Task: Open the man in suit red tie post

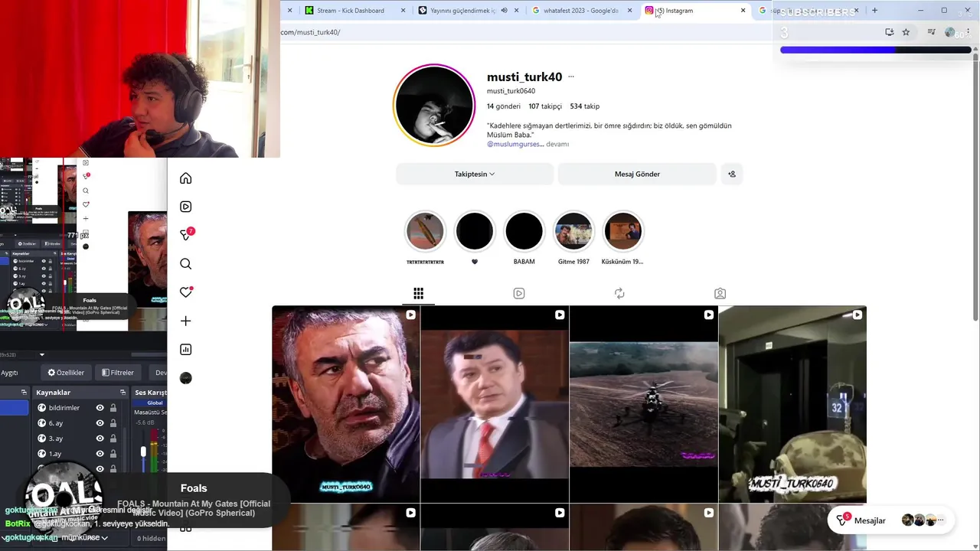Action: (495, 404)
